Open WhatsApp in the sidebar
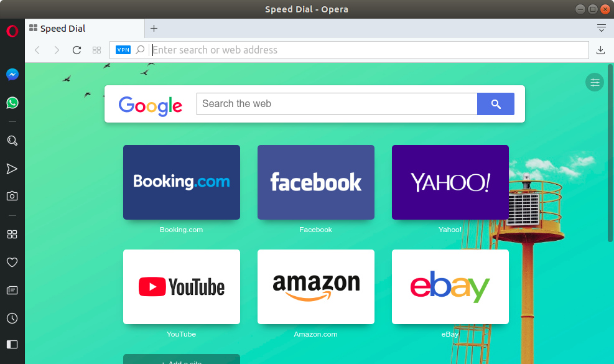 pyautogui.click(x=12, y=103)
